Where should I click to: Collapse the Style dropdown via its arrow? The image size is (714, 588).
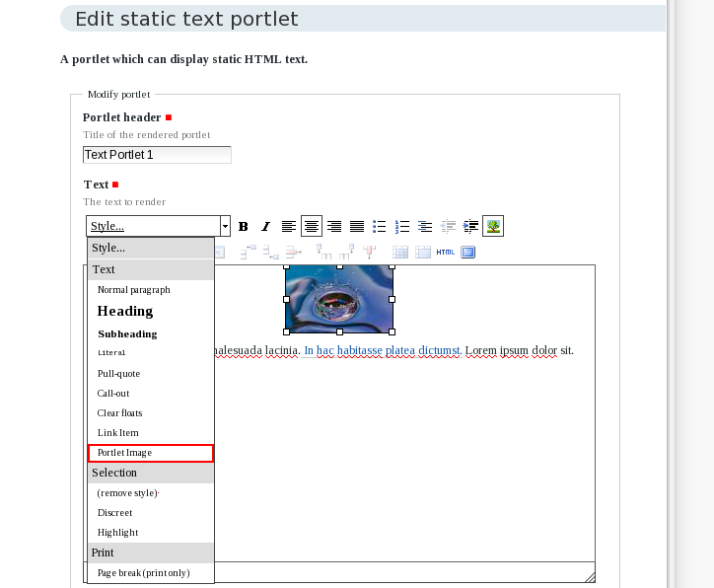(x=226, y=226)
